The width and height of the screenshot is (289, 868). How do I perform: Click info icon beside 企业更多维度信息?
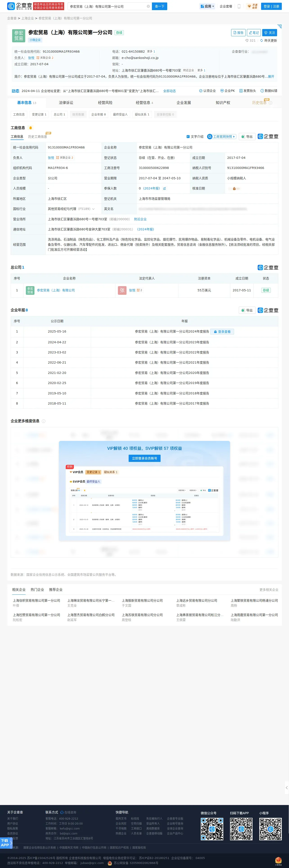[x=43, y=421]
